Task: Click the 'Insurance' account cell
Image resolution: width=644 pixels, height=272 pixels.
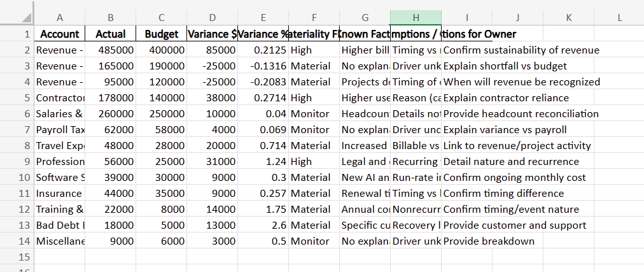Action: click(60, 193)
